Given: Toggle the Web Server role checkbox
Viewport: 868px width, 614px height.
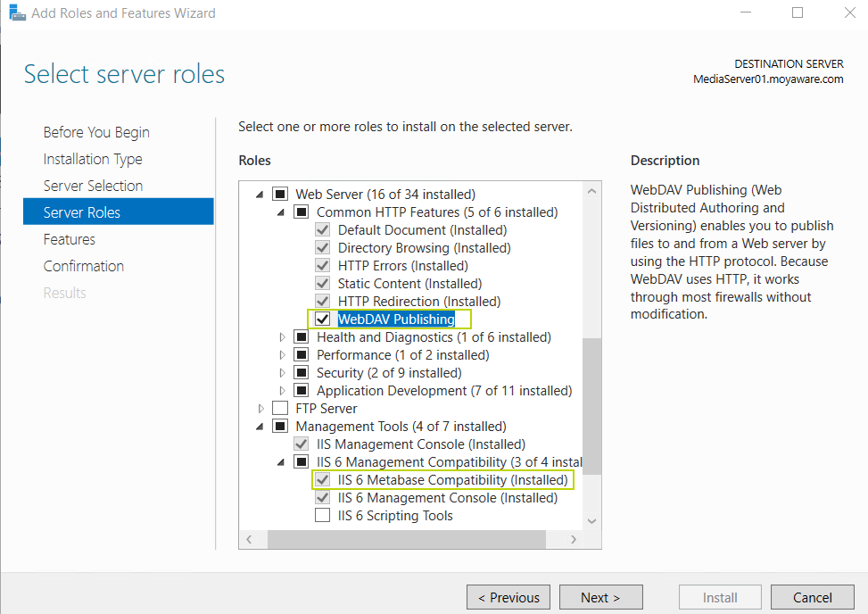Looking at the screenshot, I should pos(280,195).
